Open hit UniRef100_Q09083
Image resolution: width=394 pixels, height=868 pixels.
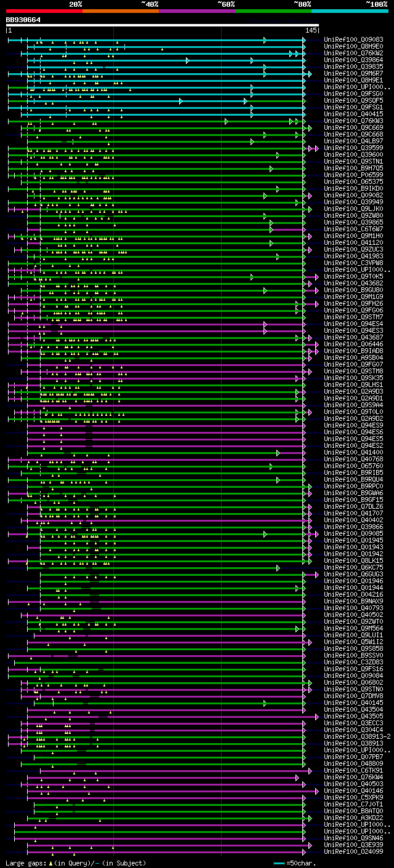353,39
